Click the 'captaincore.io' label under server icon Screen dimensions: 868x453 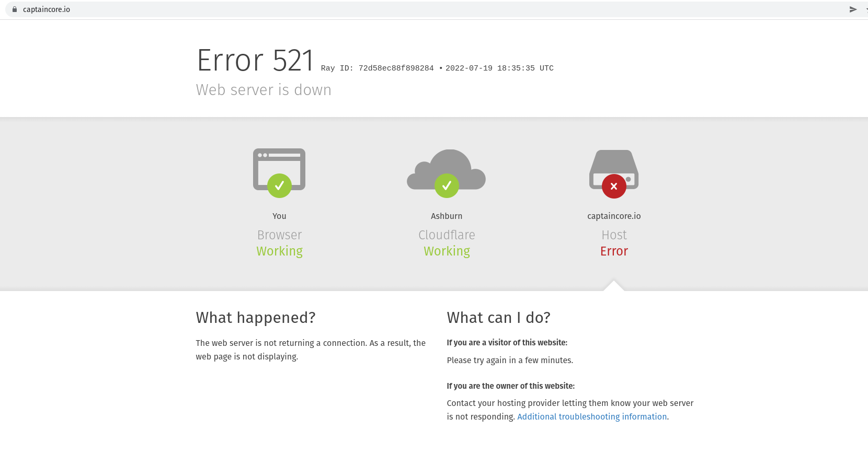[x=614, y=216]
